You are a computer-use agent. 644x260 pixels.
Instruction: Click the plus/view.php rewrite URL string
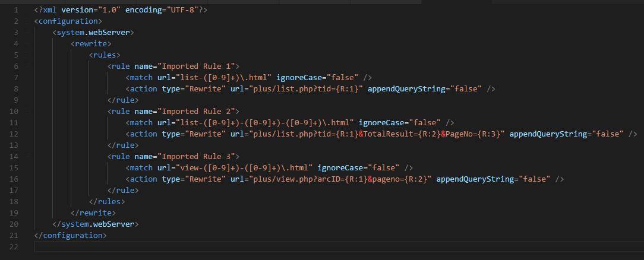(331, 179)
